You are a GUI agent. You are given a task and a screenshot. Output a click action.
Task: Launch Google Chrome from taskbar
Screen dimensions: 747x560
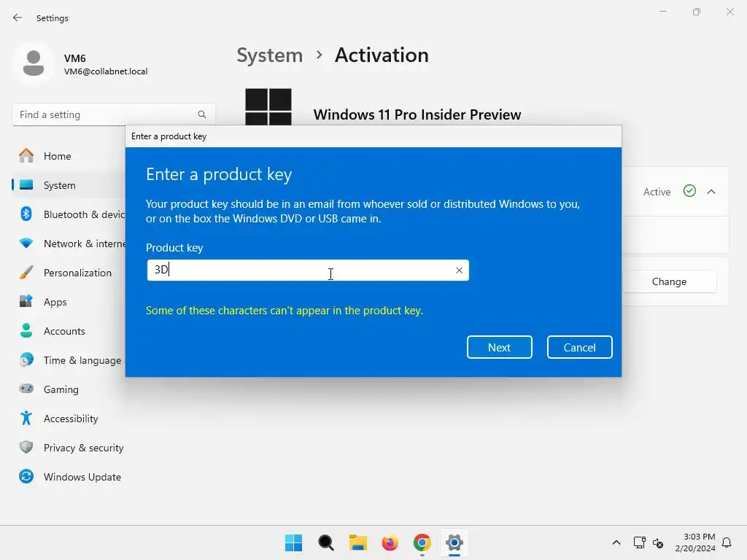tap(422, 542)
